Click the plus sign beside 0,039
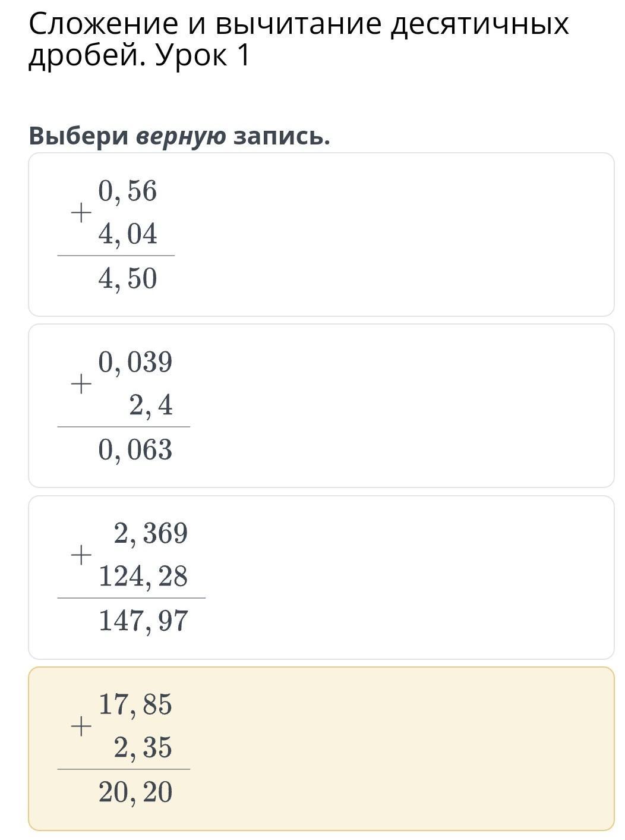The height and width of the screenshot is (840, 625). pos(81,384)
